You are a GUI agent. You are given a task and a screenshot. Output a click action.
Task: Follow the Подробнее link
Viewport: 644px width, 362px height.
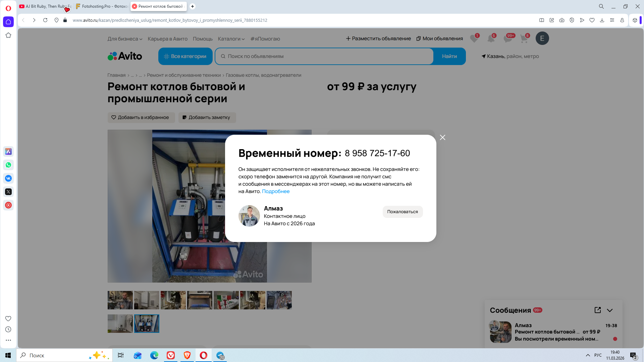275,191
